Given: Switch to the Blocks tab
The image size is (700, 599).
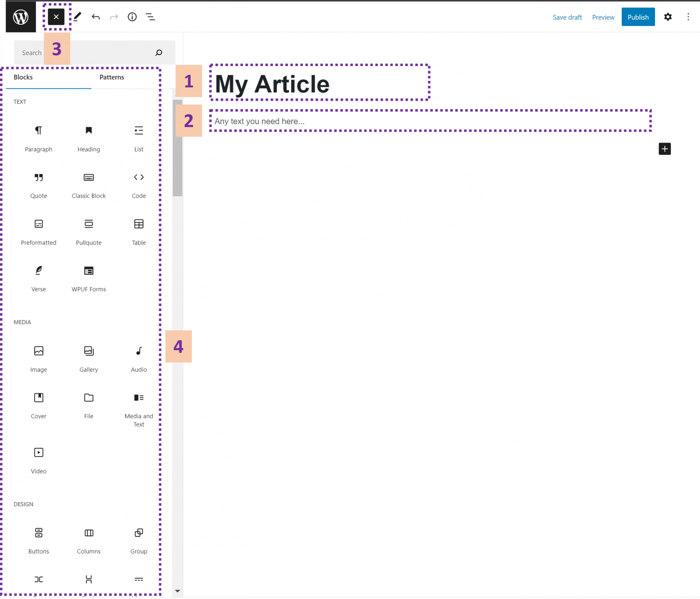Looking at the screenshot, I should (x=23, y=77).
